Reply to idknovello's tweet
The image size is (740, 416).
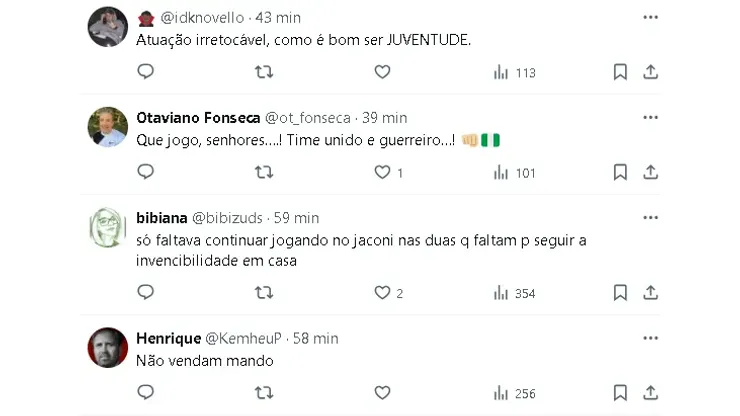tap(146, 72)
